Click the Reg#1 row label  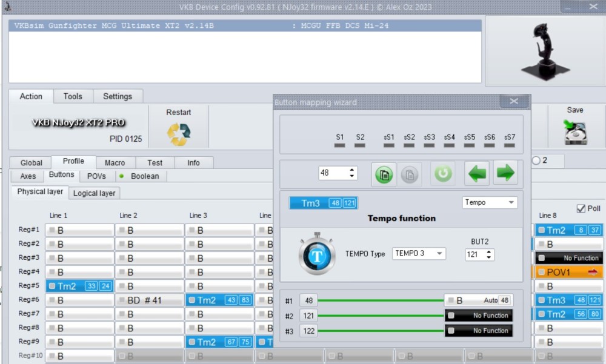[29, 230]
